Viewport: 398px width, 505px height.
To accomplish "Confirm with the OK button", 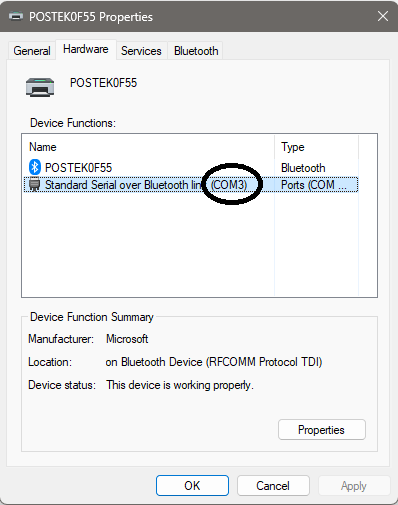I will (x=192, y=486).
